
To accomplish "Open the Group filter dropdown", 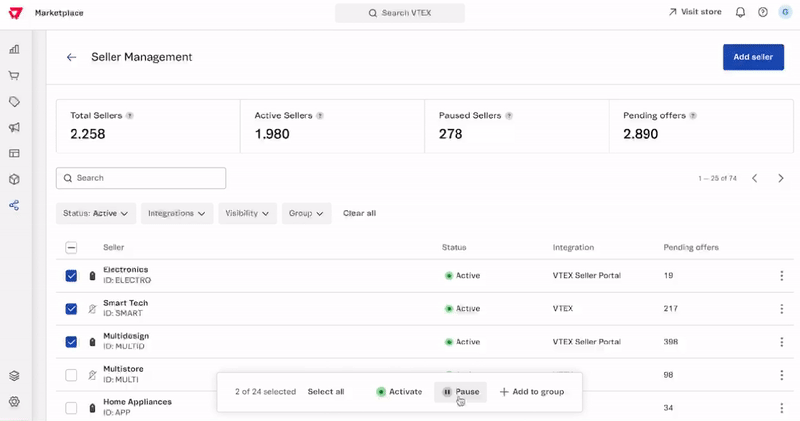I will pyautogui.click(x=306, y=213).
